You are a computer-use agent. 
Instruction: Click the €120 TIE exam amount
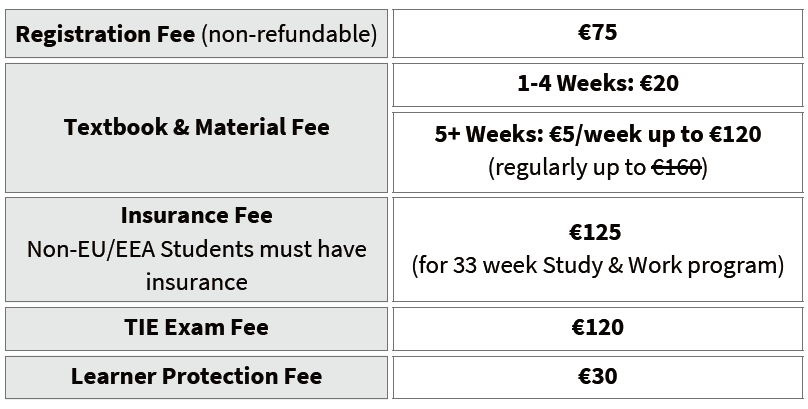[x=597, y=328]
